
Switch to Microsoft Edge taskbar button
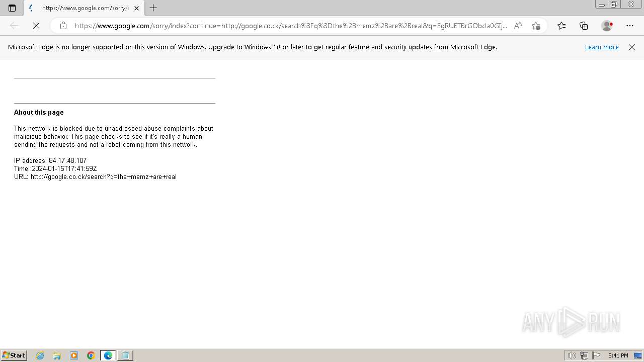tap(108, 355)
